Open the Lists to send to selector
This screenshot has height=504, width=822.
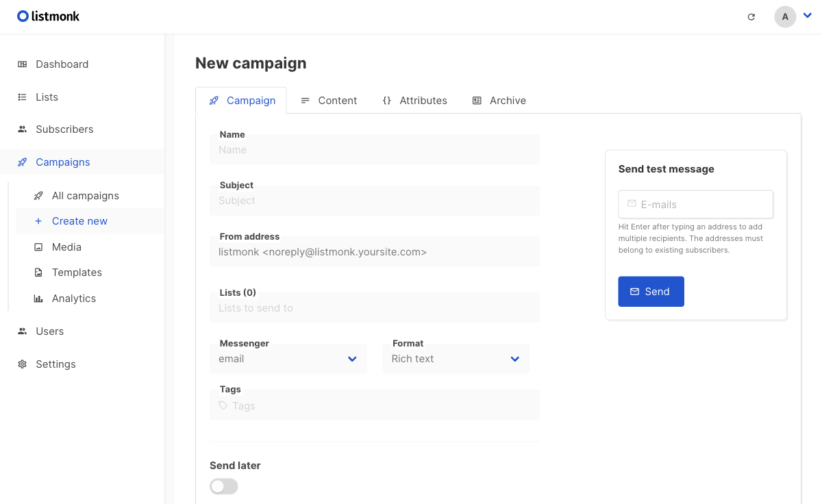point(375,307)
